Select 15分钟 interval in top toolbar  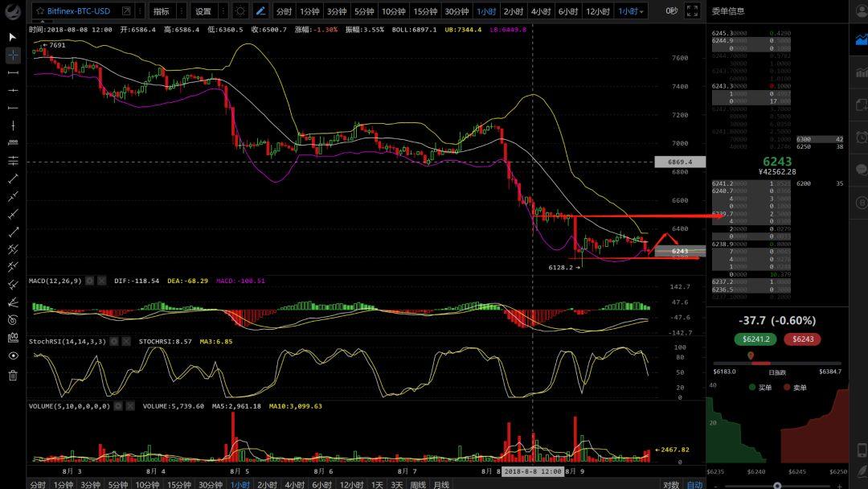pos(426,11)
